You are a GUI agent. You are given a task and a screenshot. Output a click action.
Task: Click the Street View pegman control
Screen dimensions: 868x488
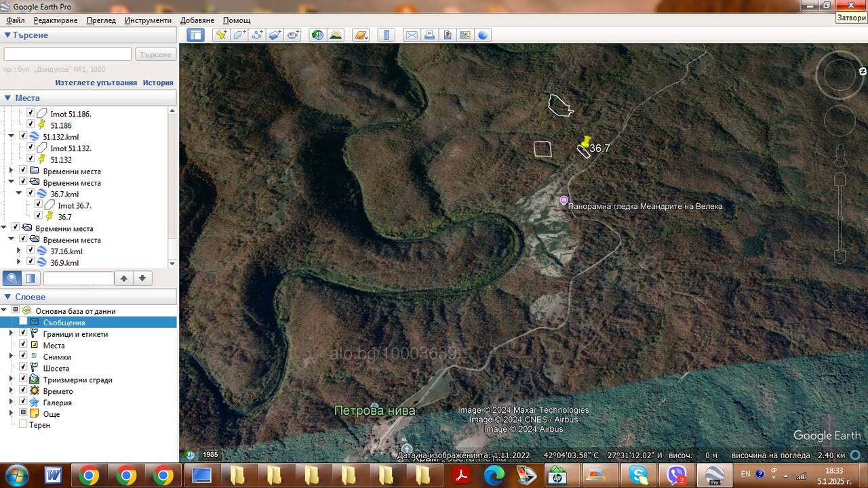pyautogui.click(x=840, y=155)
